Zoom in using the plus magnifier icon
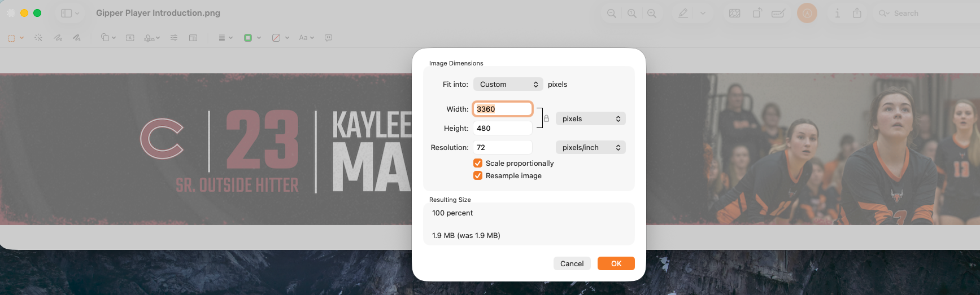 click(652, 14)
